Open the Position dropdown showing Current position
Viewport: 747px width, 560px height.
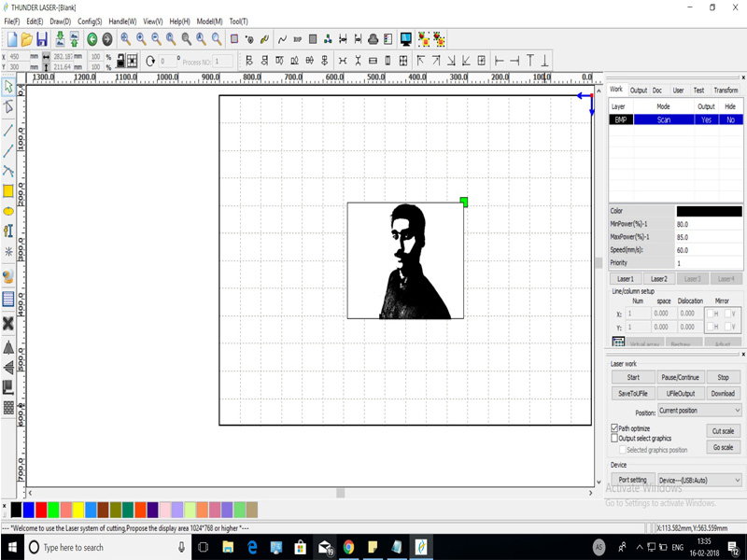tap(699, 411)
